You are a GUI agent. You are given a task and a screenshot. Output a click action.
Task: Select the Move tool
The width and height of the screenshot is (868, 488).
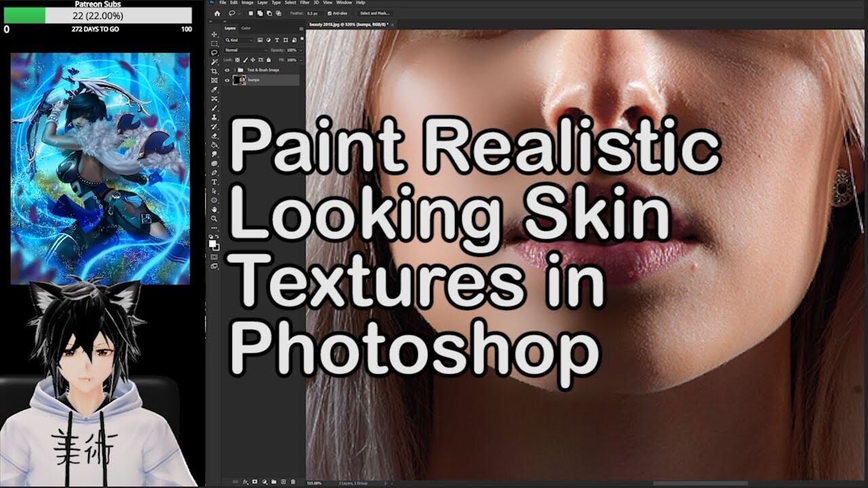[216, 34]
